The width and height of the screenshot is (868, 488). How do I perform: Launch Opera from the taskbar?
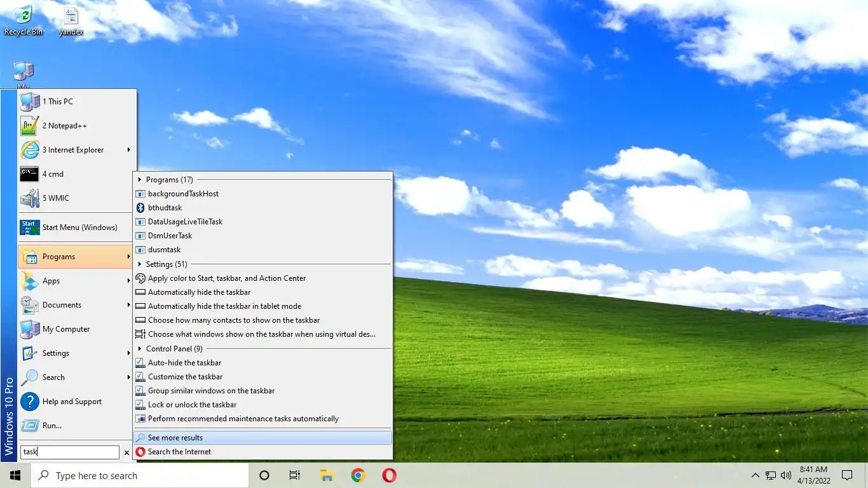click(390, 475)
